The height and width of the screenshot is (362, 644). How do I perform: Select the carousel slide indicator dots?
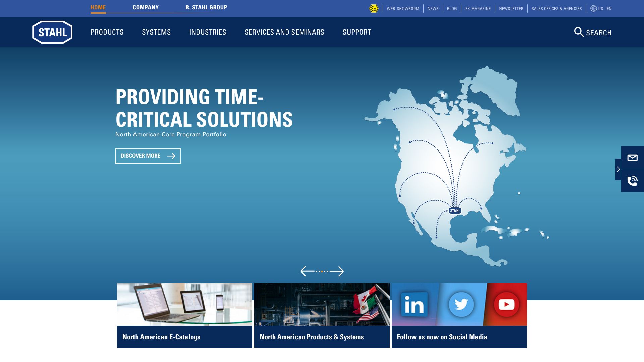[322, 271]
